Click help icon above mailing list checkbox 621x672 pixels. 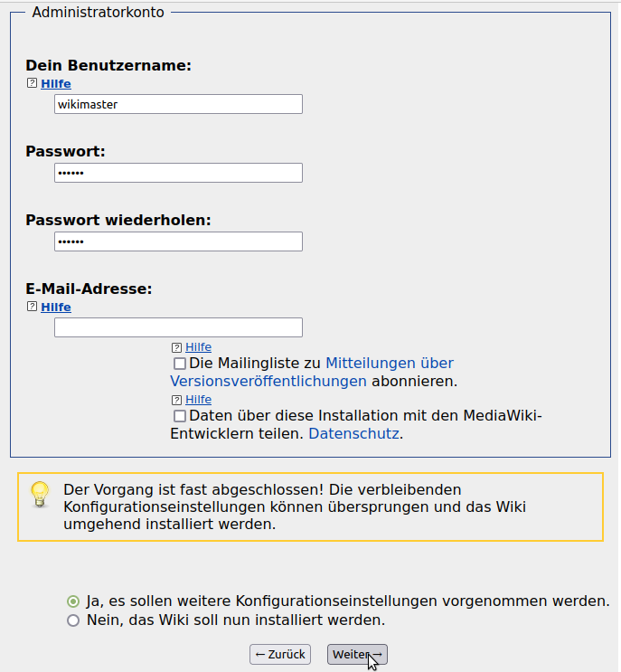point(176,347)
